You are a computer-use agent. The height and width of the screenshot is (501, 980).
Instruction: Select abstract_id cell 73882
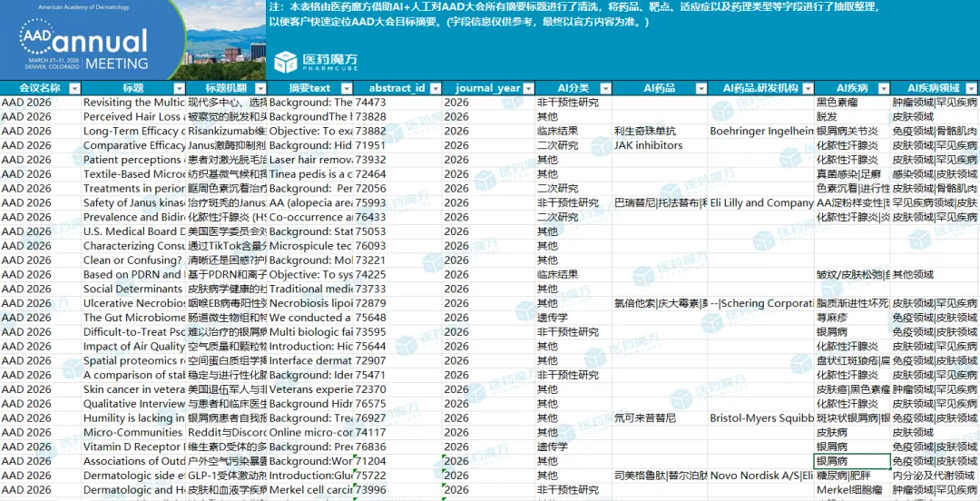397,131
